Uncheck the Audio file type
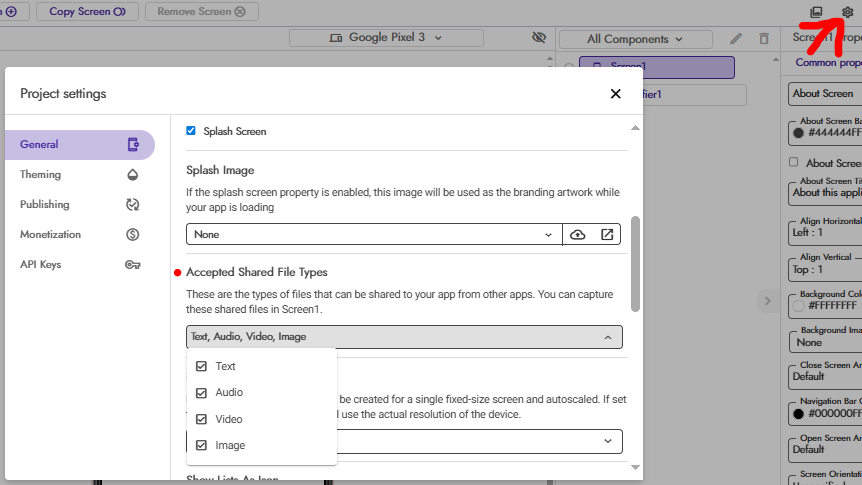Screen dimensions: 862x485 [202, 393]
